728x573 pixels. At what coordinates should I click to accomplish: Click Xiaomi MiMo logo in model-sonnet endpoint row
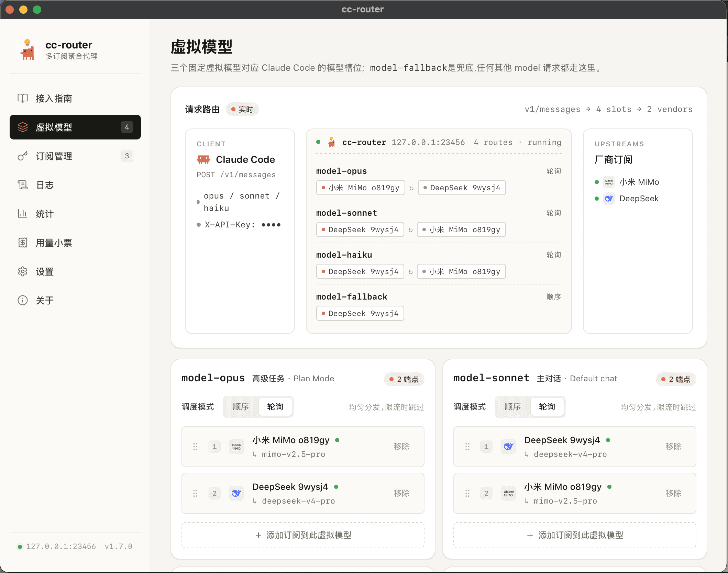click(508, 493)
